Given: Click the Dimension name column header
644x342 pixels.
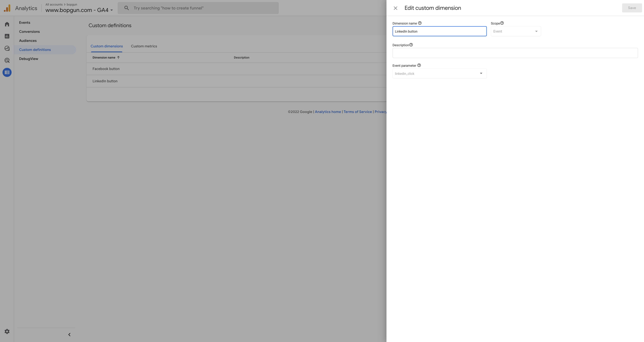Looking at the screenshot, I should 104,58.
